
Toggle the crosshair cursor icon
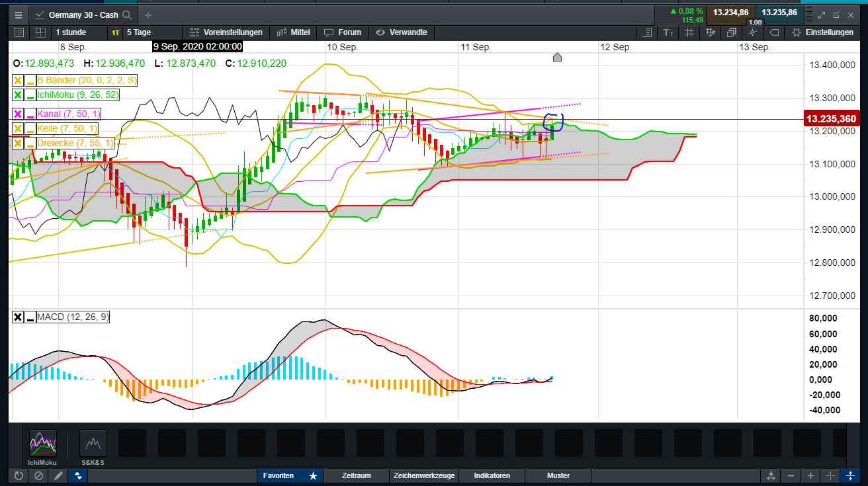pos(831,476)
